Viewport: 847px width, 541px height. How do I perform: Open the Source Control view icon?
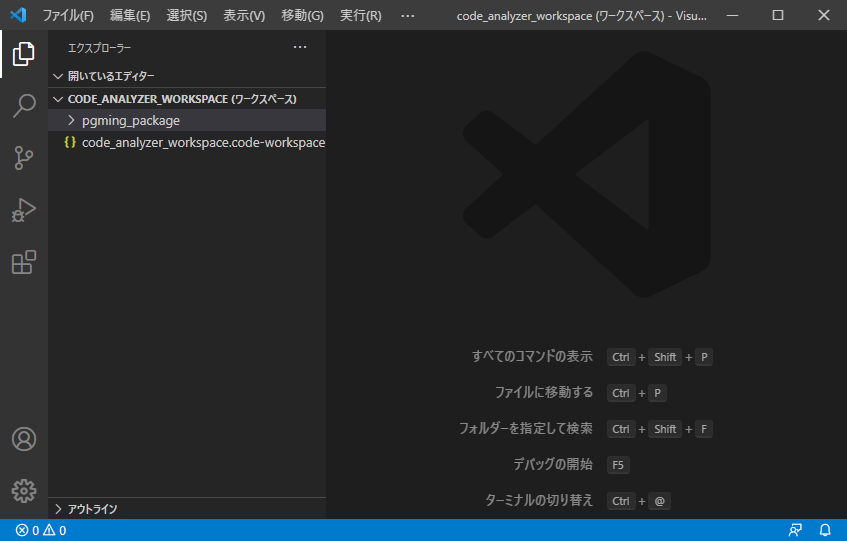pyautogui.click(x=24, y=158)
